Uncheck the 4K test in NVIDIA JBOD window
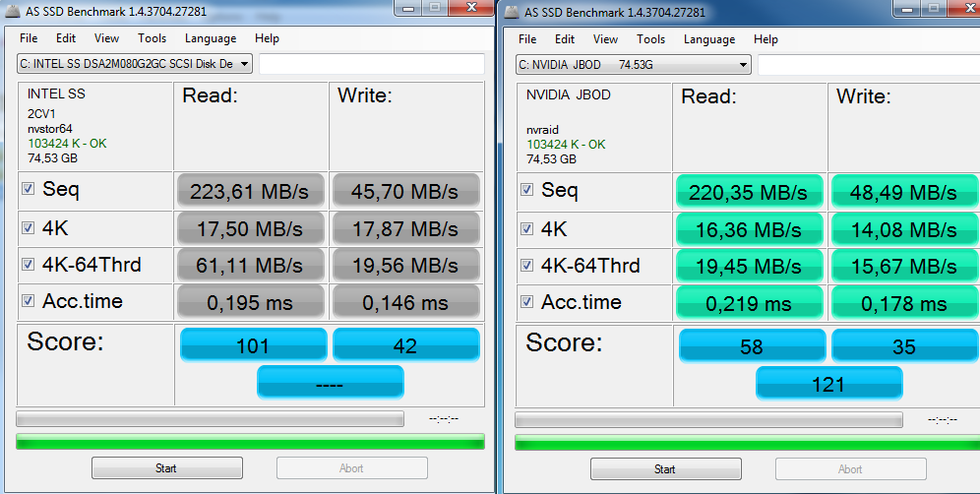This screenshot has height=494, width=980. coord(526,229)
